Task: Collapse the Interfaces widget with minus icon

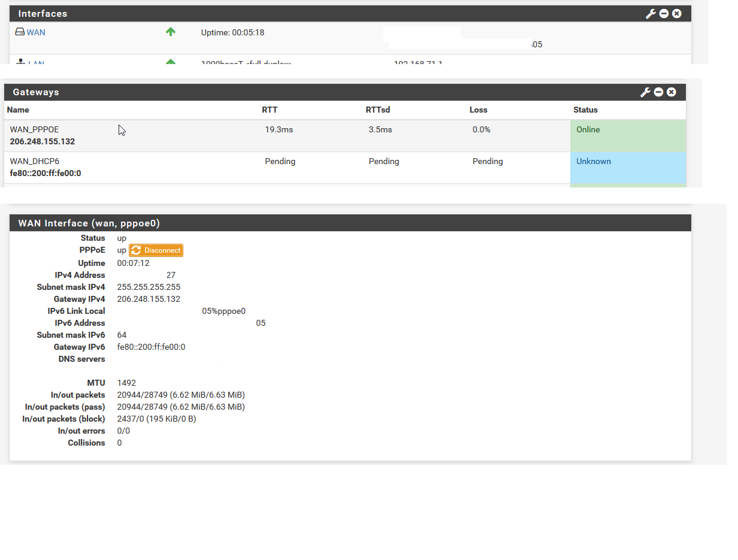Action: coord(664,14)
